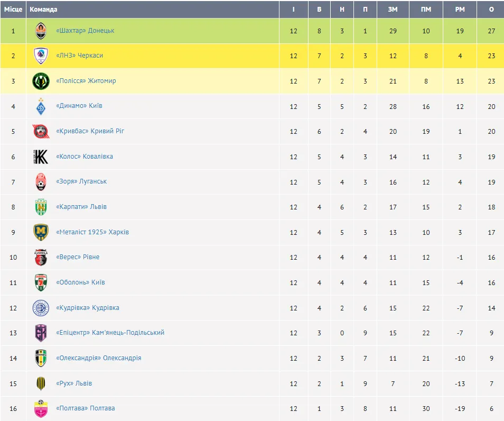Click the «РМ» goal difference header

460,10
